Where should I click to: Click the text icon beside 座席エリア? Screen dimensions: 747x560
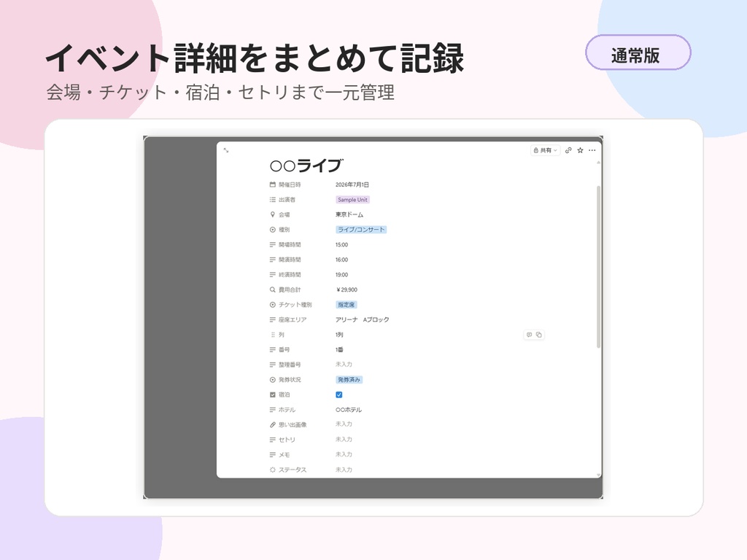pyautogui.click(x=273, y=319)
